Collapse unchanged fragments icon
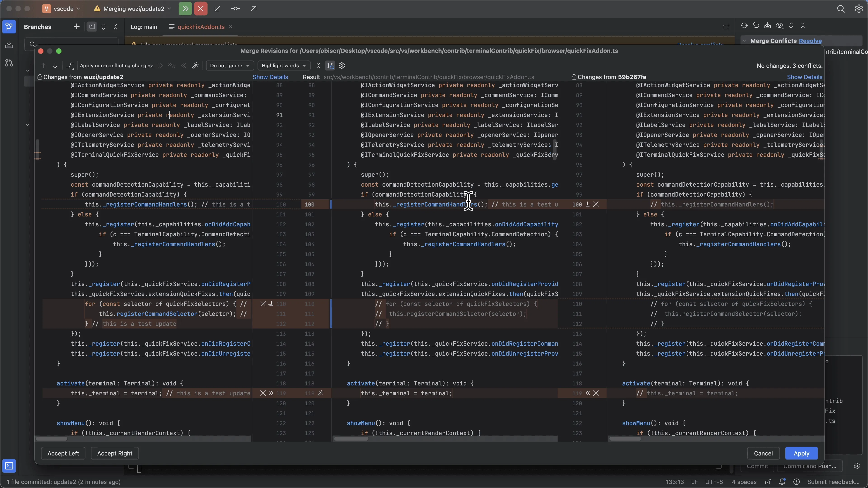 tap(318, 66)
